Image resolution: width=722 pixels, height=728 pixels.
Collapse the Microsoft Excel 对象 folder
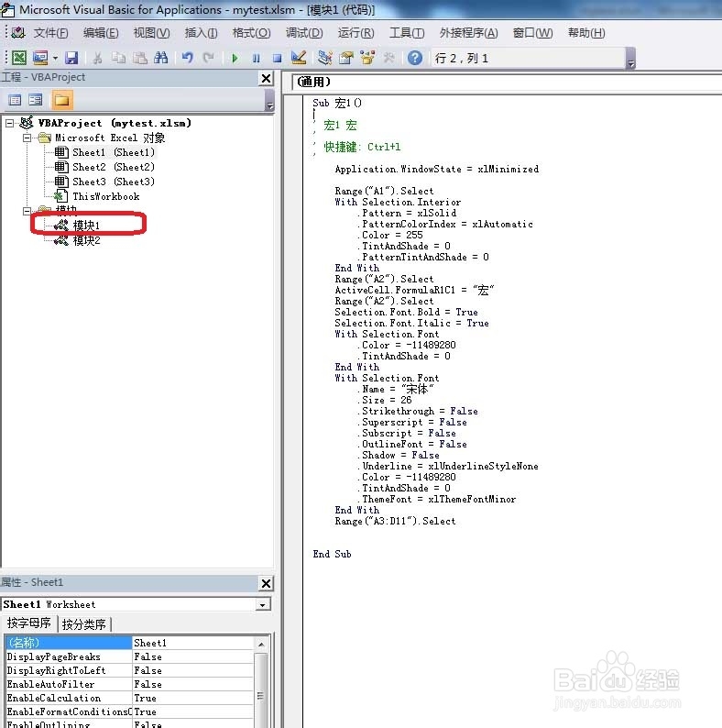coord(27,138)
